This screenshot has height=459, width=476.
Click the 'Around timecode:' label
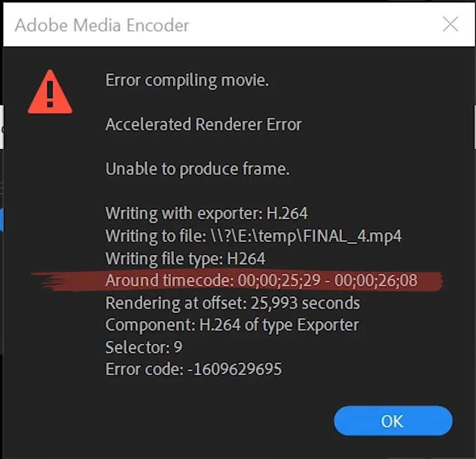point(169,280)
